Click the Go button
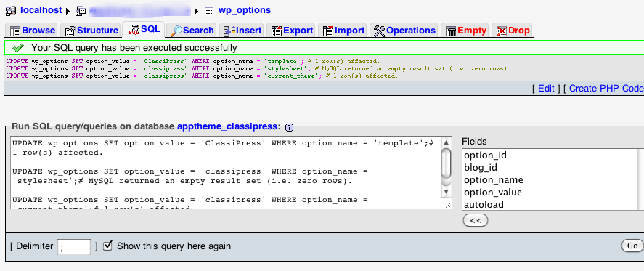Screen dimensions: 644x271 [x=632, y=246]
